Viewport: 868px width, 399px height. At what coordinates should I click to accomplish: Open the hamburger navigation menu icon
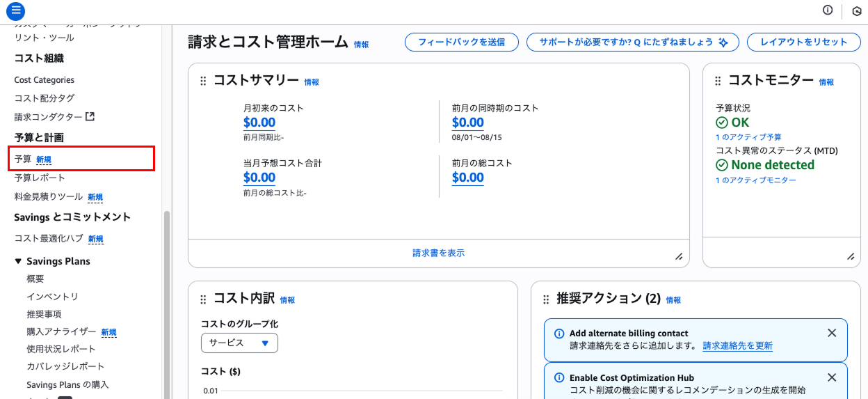point(16,10)
